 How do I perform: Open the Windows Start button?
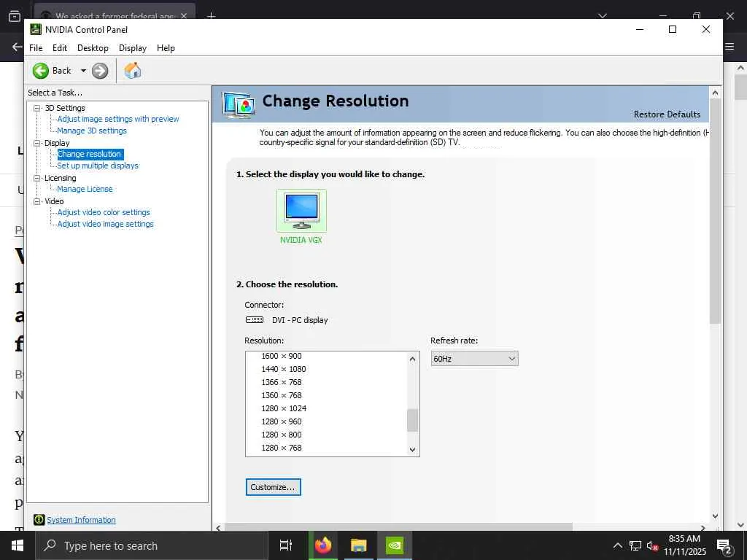[x=18, y=545]
